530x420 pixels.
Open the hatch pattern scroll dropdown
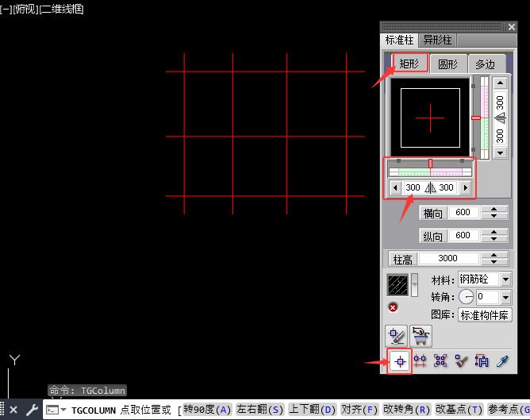[x=414, y=285]
